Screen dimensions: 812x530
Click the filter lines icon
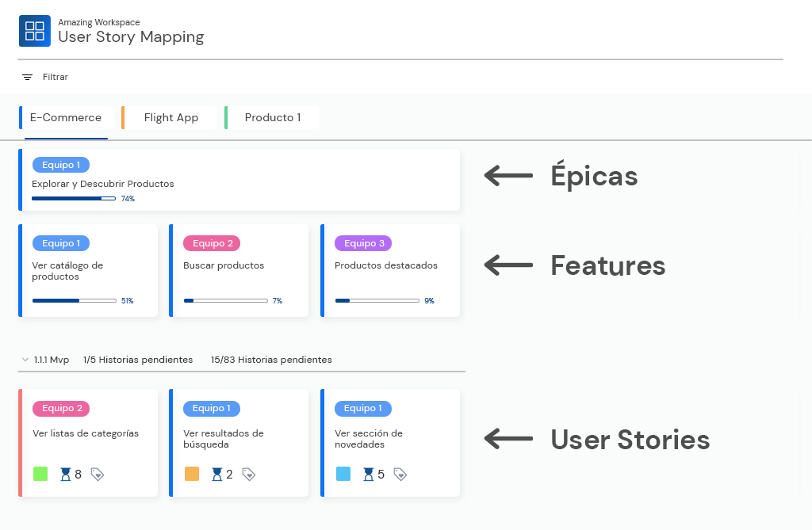pos(28,77)
